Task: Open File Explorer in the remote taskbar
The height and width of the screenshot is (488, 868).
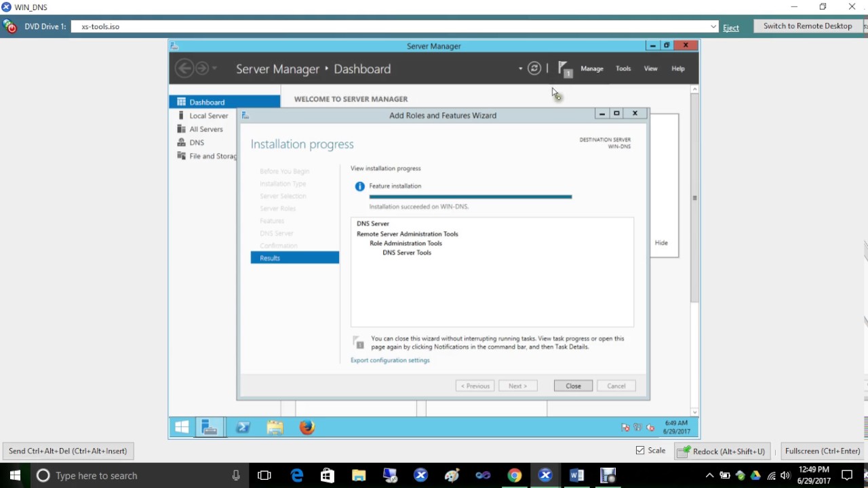Action: tap(275, 428)
